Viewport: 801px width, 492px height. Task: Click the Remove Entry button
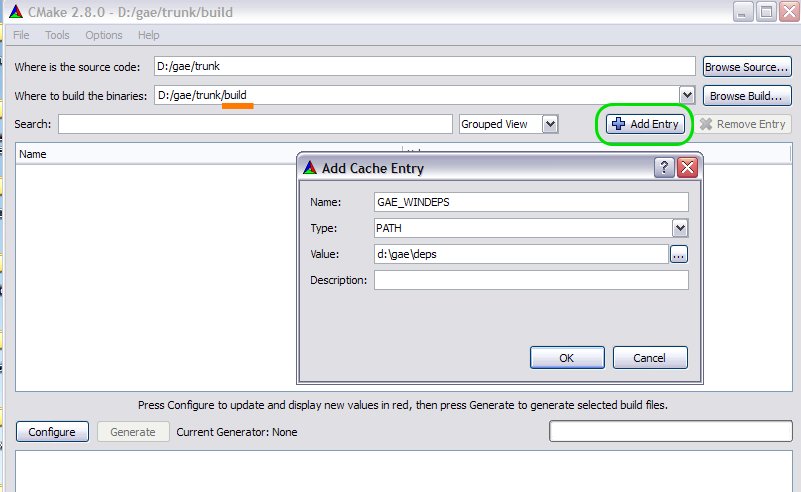pyautogui.click(x=742, y=124)
